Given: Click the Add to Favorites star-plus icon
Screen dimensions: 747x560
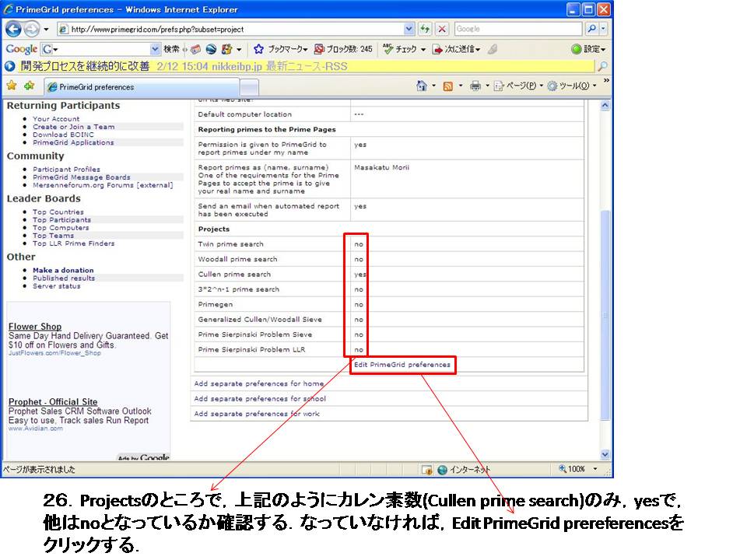Looking at the screenshot, I should click(30, 86).
